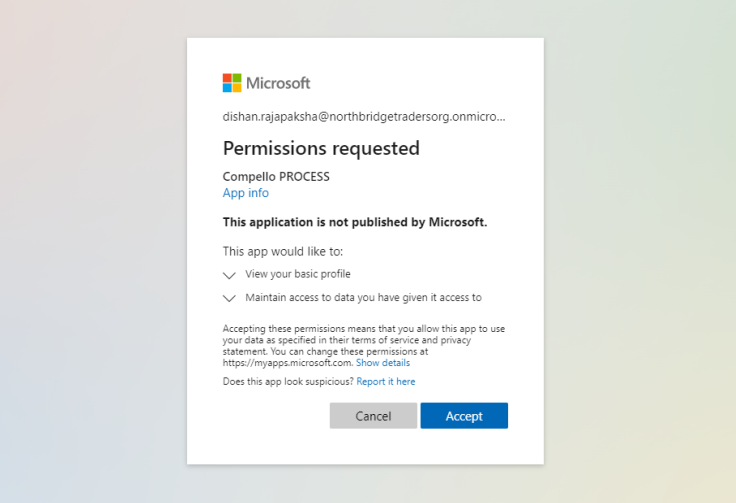This screenshot has height=503, width=736.
Task: Cancel the permissions request
Action: click(x=373, y=416)
